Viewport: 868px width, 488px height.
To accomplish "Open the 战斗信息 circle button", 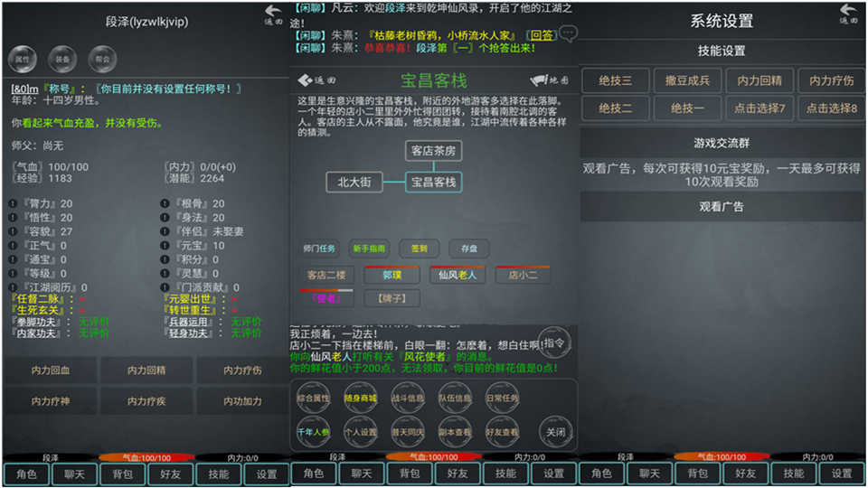I will pyautogui.click(x=408, y=398).
